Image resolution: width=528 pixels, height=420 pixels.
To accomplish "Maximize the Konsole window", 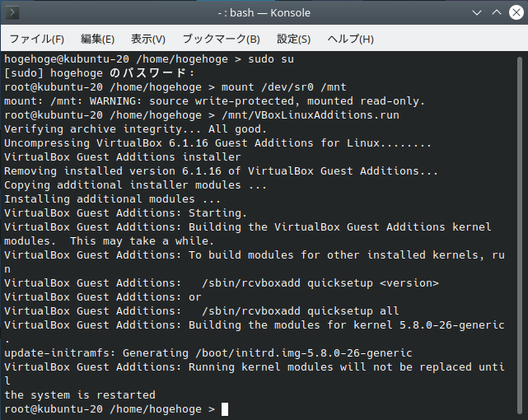I will tap(497, 13).
